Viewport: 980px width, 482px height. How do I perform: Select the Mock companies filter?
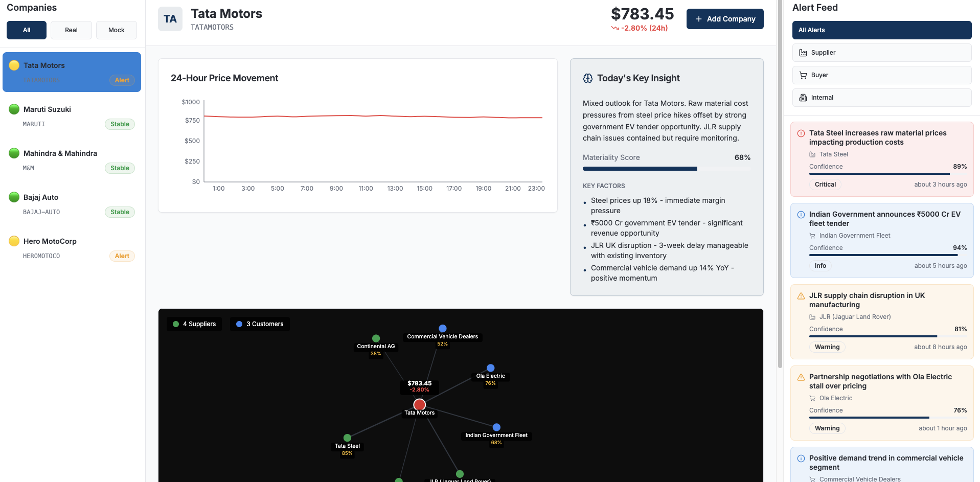[x=116, y=30]
